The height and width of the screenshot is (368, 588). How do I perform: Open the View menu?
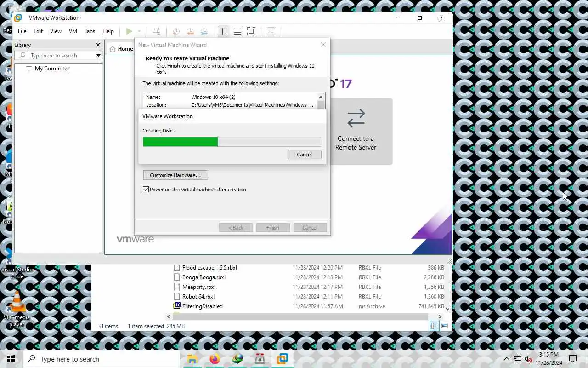pos(56,31)
